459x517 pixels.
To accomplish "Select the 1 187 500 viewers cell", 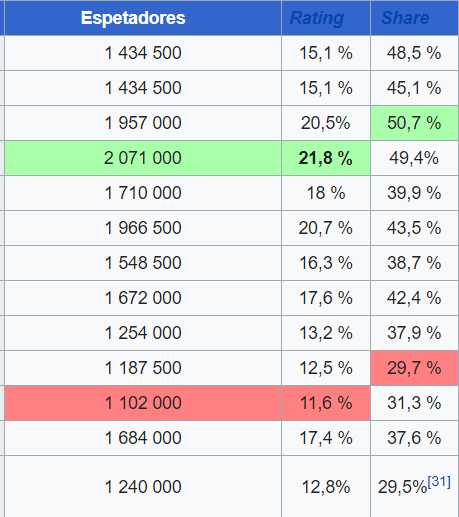I will pos(143,368).
